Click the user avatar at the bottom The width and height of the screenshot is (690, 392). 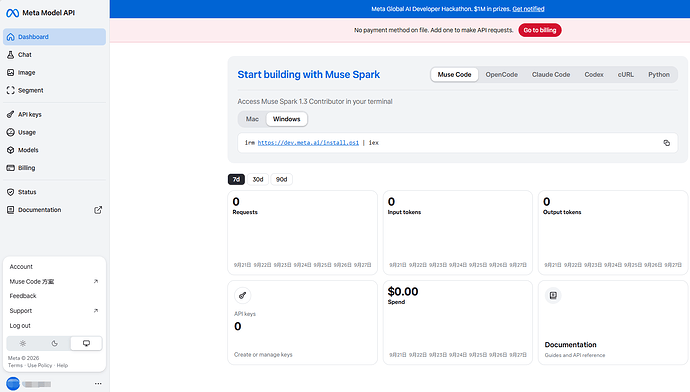point(13,384)
